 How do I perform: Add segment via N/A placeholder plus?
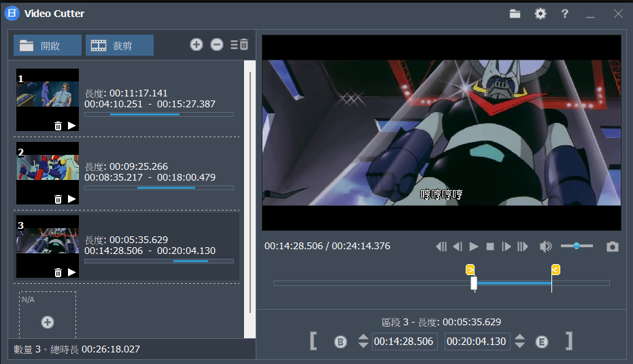[x=48, y=322]
